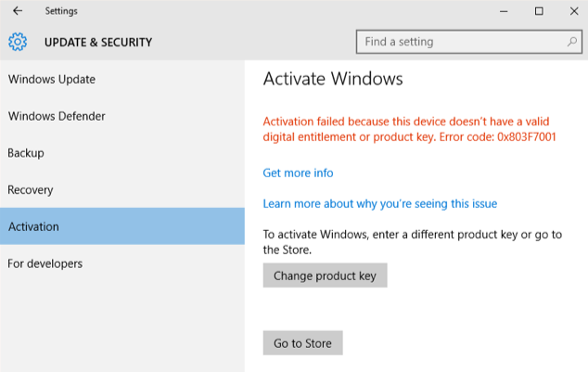Click the Get more info link
588x372 pixels.
point(298,173)
